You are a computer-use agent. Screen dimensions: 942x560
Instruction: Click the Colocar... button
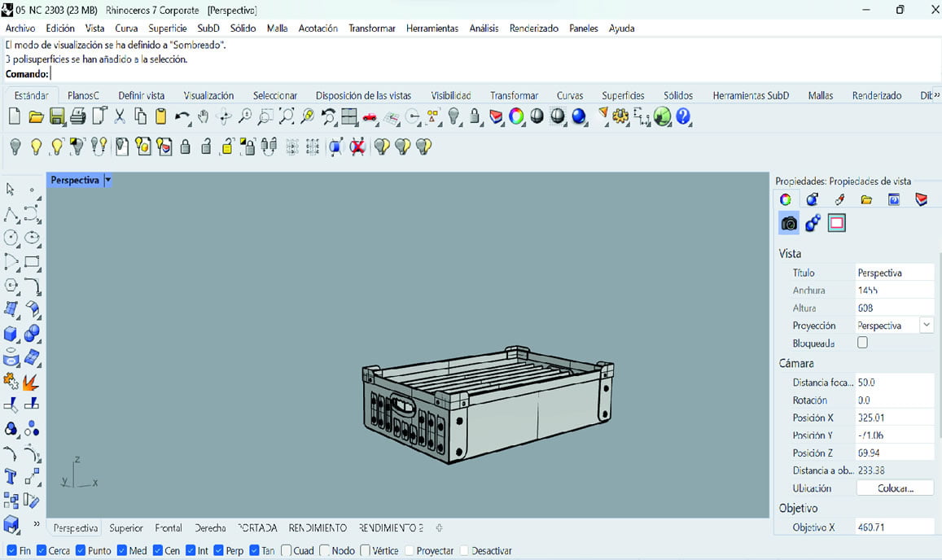click(895, 488)
